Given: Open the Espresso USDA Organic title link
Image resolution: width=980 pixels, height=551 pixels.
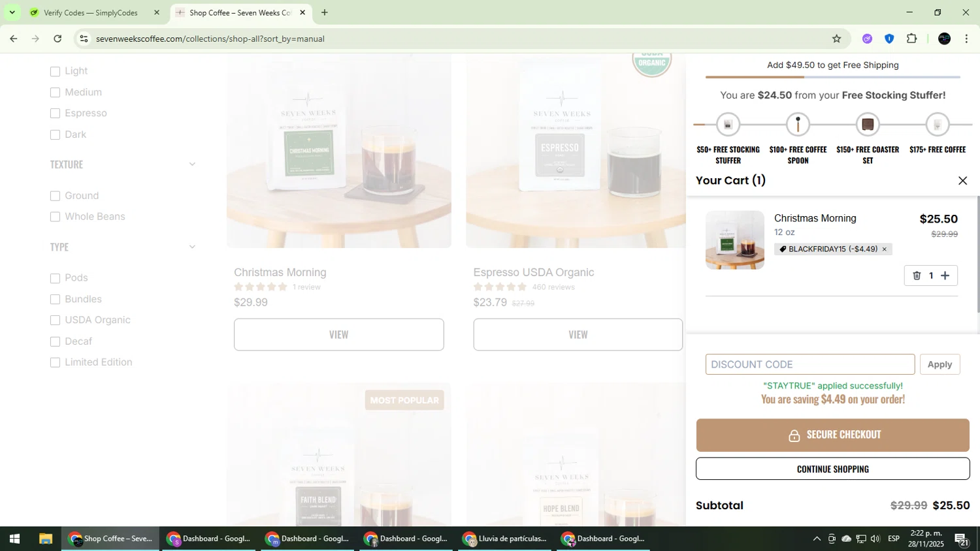Looking at the screenshot, I should [534, 272].
